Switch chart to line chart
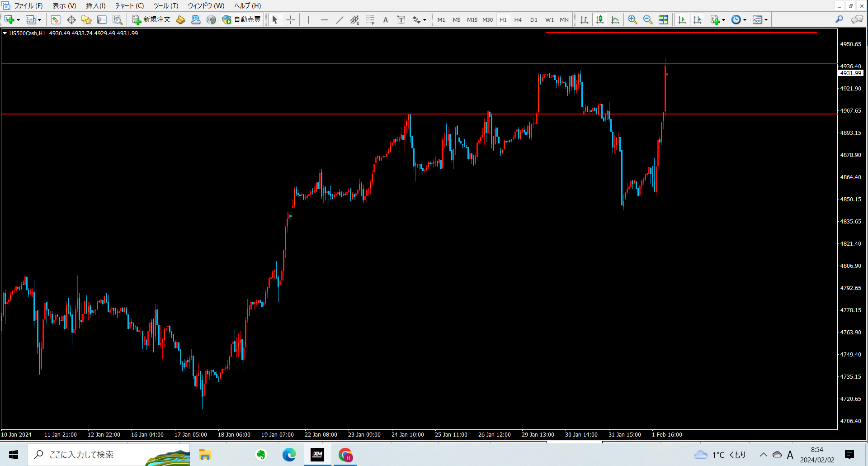 coord(615,19)
